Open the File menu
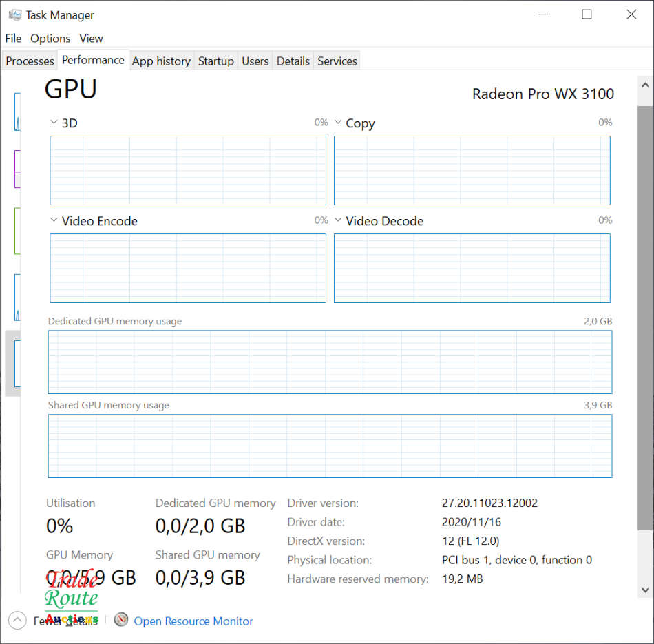 click(13, 39)
